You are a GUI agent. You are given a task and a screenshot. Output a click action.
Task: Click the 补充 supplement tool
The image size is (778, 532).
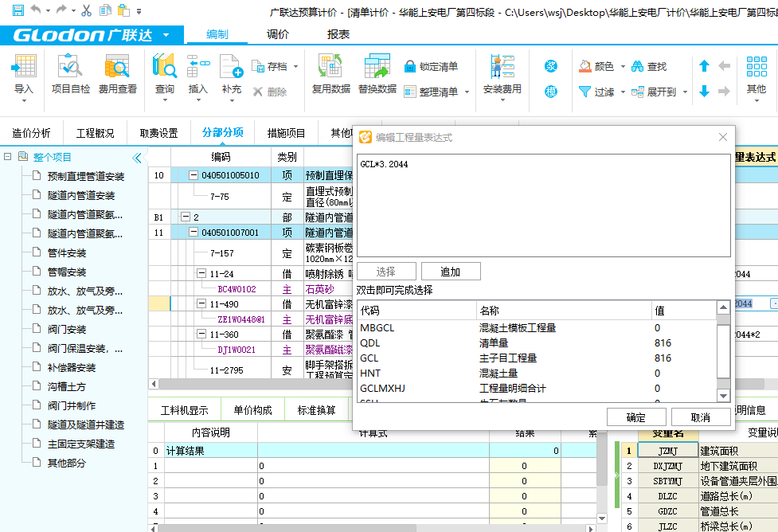tap(231, 77)
